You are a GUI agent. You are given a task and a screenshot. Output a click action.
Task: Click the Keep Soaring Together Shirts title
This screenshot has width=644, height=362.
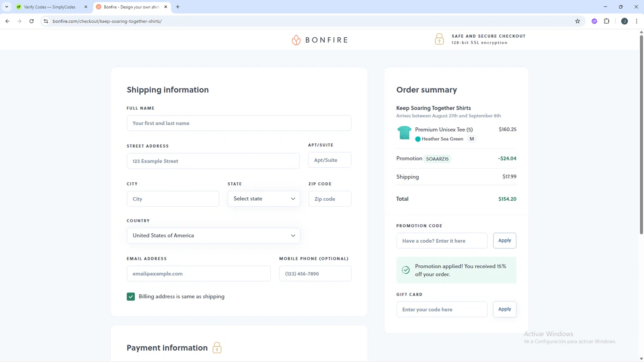pos(434,108)
